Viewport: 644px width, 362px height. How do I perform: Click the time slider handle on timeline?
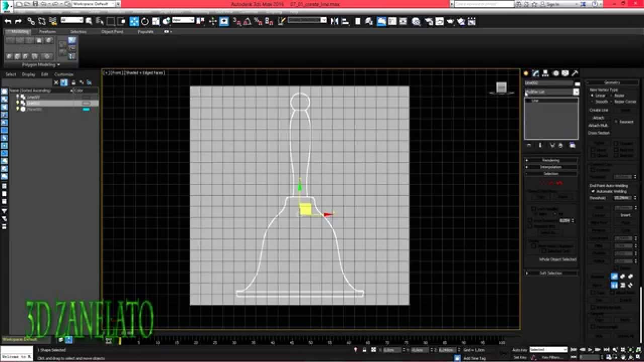120,341
